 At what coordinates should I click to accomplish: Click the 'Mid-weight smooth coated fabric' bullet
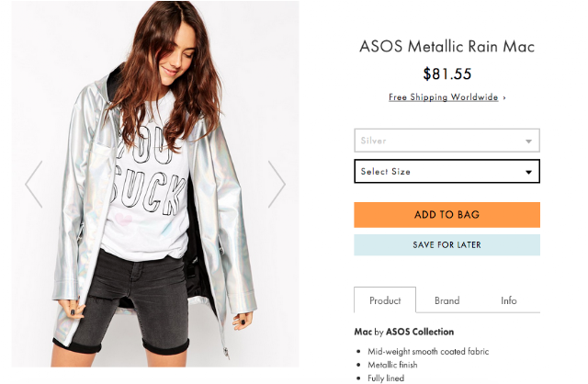[x=428, y=351]
